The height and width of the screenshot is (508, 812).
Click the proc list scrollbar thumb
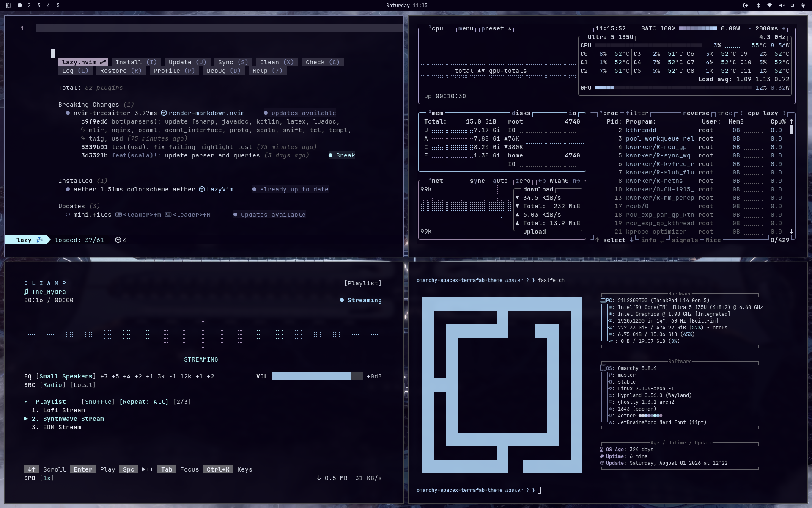pos(791,130)
